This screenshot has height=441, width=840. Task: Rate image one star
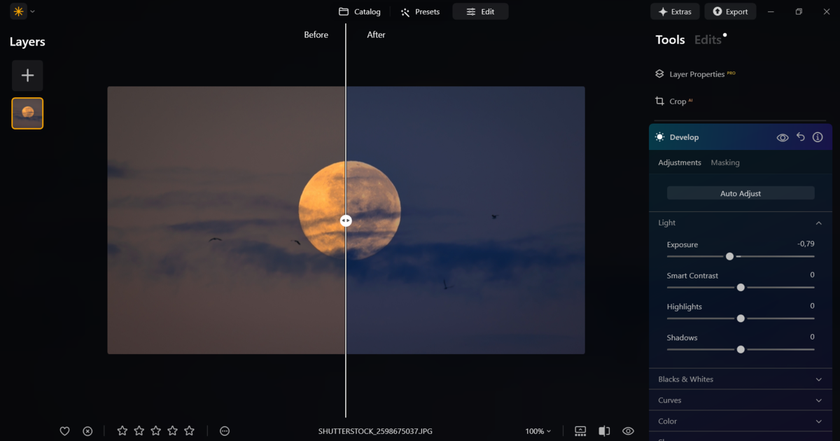tap(122, 431)
